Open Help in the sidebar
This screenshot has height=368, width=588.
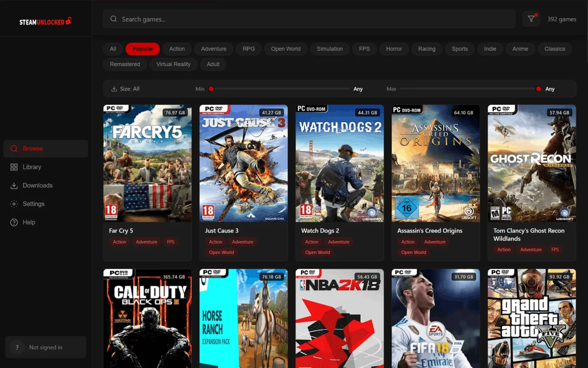point(46,222)
